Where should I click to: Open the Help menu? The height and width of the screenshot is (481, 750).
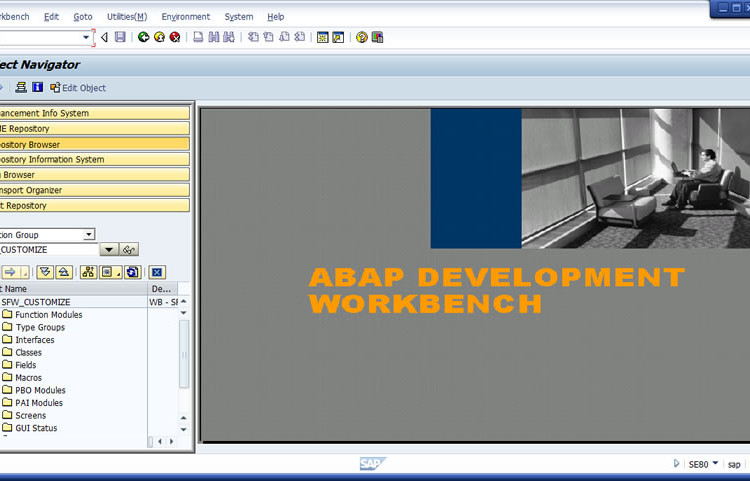[x=276, y=17]
